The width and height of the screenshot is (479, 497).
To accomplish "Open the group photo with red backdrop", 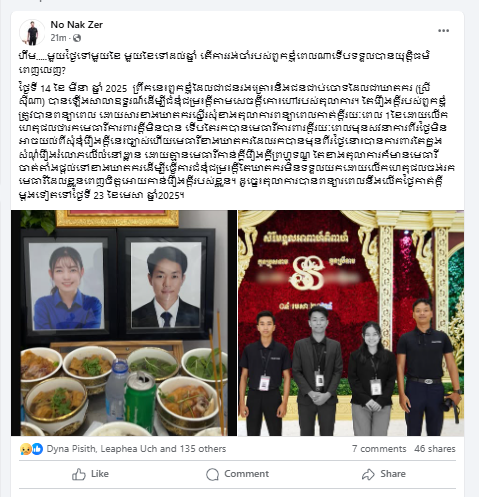I will click(x=351, y=323).
